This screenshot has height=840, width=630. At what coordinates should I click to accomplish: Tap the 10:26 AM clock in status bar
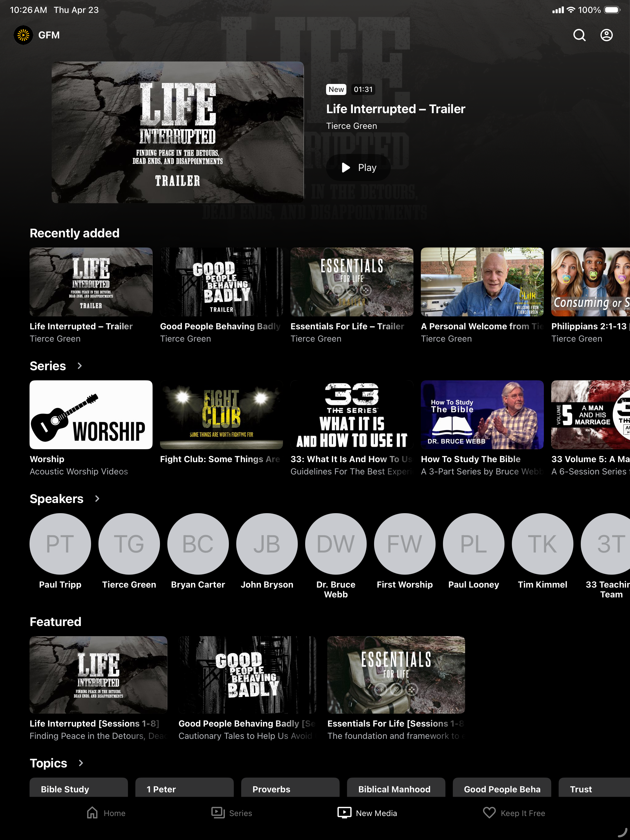pyautogui.click(x=29, y=10)
